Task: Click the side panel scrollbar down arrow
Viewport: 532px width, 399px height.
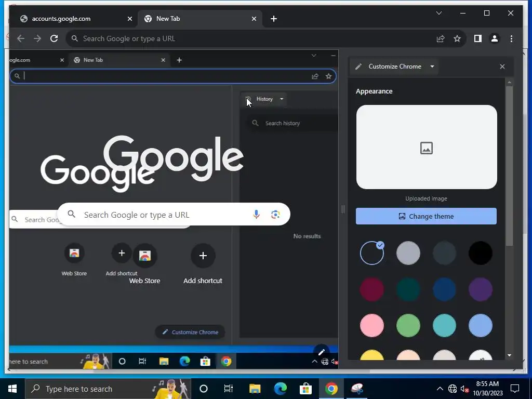Action: [509, 355]
